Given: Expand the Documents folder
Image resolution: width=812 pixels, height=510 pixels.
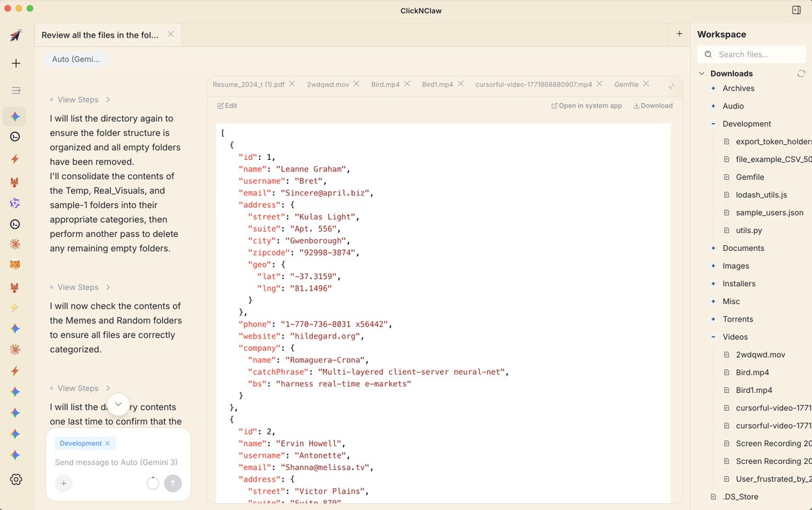Looking at the screenshot, I should (x=713, y=248).
